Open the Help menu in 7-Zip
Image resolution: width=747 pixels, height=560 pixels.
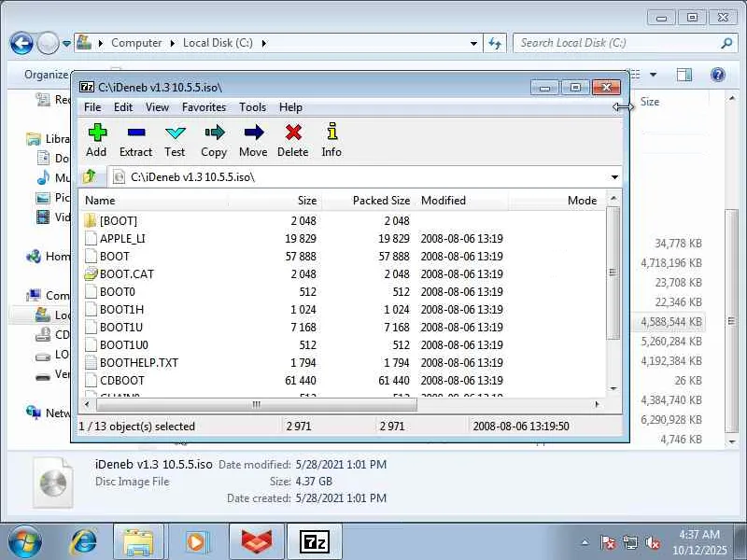pos(290,107)
